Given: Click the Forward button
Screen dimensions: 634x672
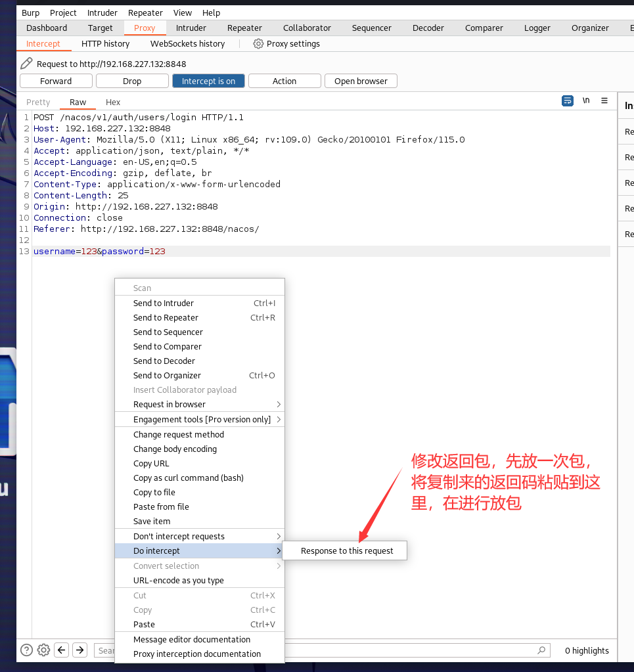Looking at the screenshot, I should 56,81.
